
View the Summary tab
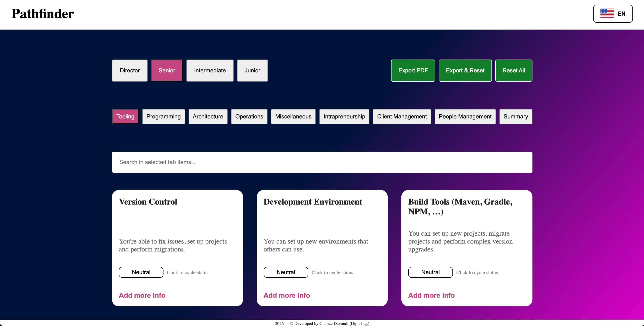(516, 117)
